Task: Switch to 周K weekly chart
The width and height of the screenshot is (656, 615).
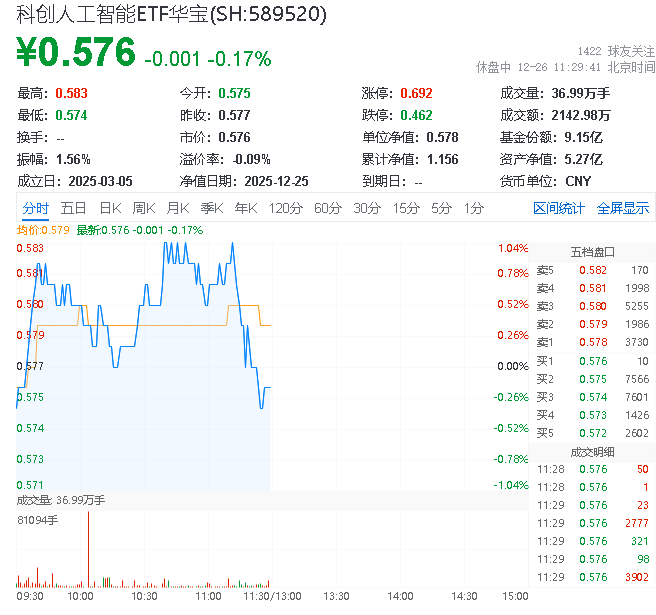Action: [144, 208]
